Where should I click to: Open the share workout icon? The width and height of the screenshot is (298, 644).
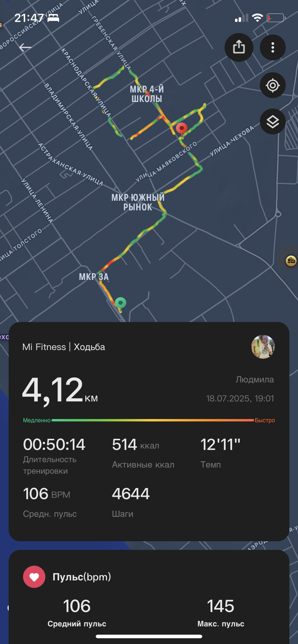[239, 47]
